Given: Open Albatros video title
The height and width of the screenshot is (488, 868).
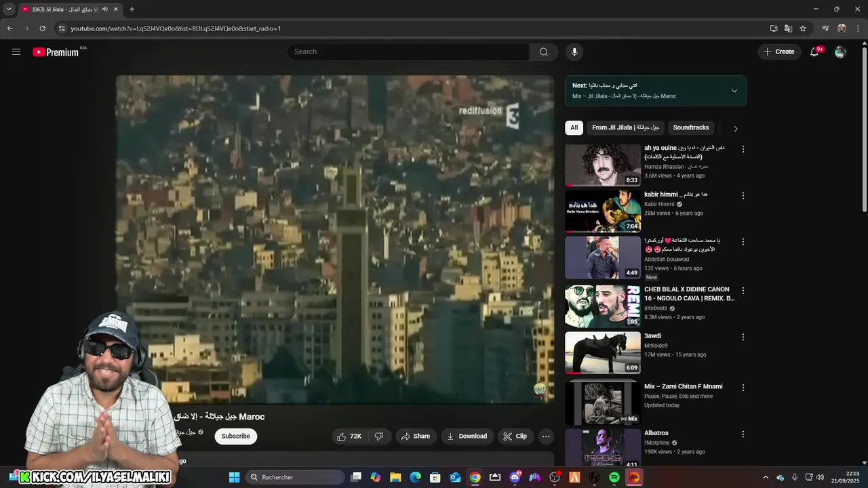Looking at the screenshot, I should (658, 433).
